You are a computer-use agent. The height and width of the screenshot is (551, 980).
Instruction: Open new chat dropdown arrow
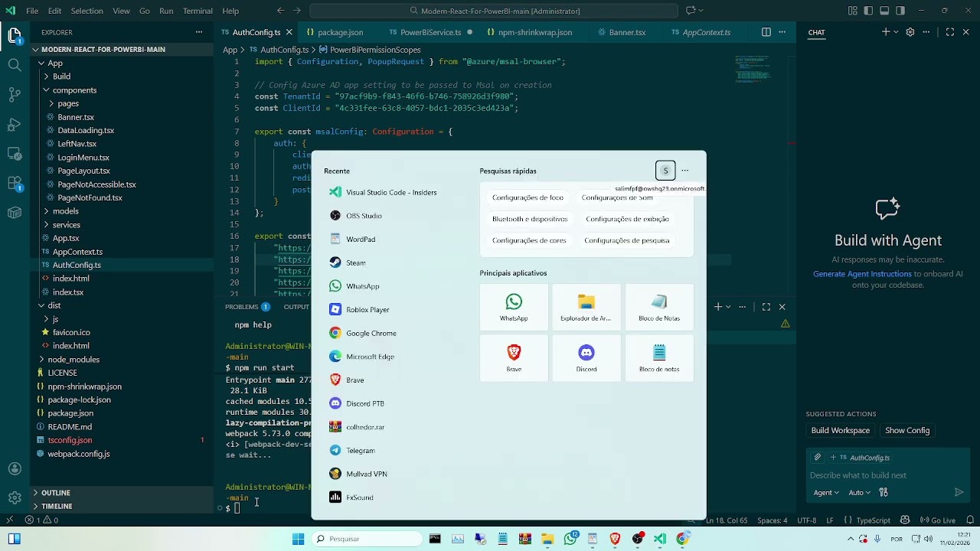895,32
